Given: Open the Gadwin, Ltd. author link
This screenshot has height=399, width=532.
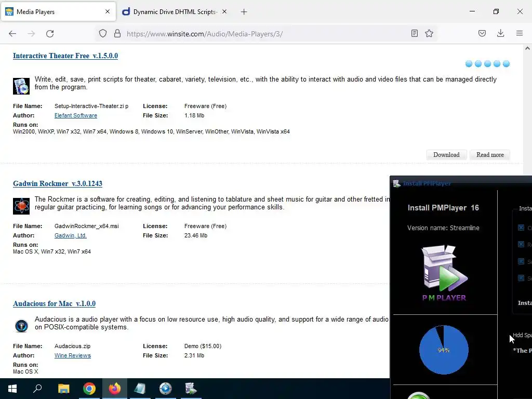Looking at the screenshot, I should point(71,235).
